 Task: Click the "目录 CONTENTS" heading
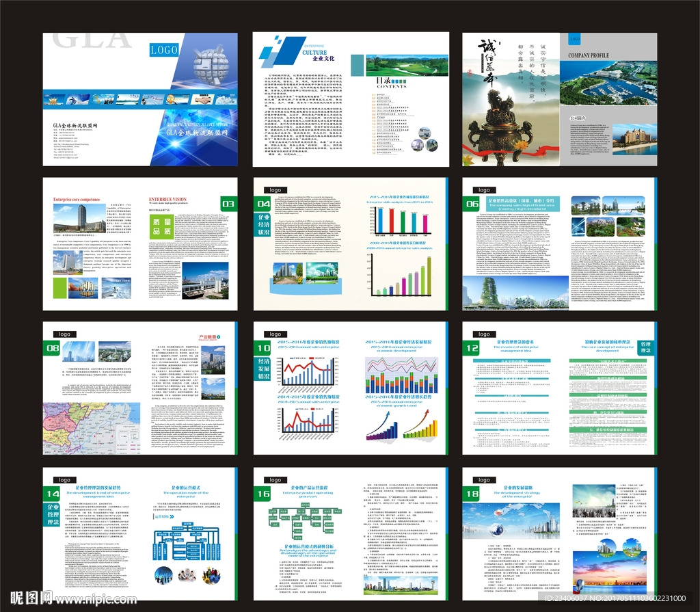coord(391,83)
